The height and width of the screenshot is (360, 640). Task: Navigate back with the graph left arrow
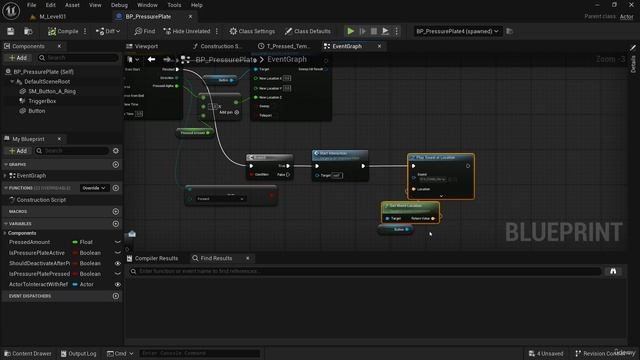pyautogui.click(x=151, y=60)
